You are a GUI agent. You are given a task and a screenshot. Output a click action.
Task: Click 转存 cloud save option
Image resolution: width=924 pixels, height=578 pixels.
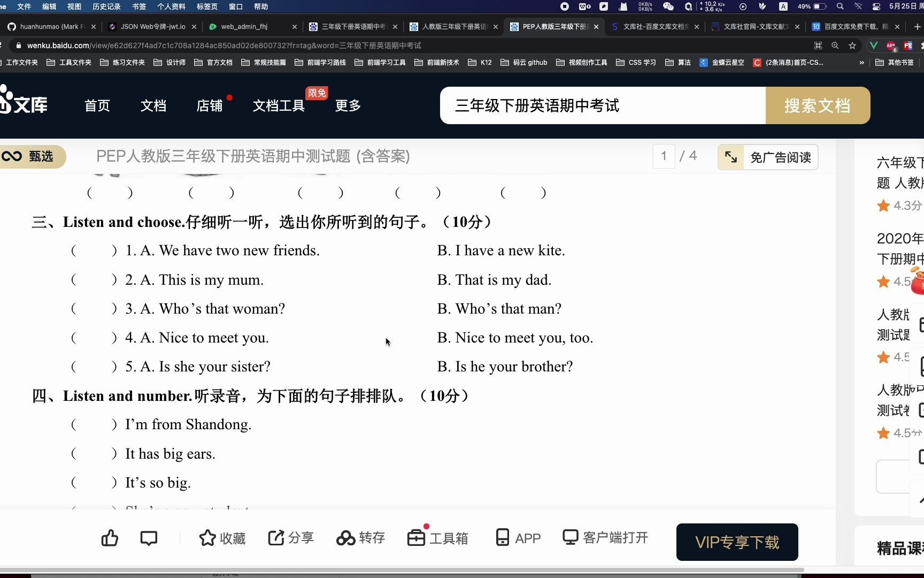click(x=360, y=538)
